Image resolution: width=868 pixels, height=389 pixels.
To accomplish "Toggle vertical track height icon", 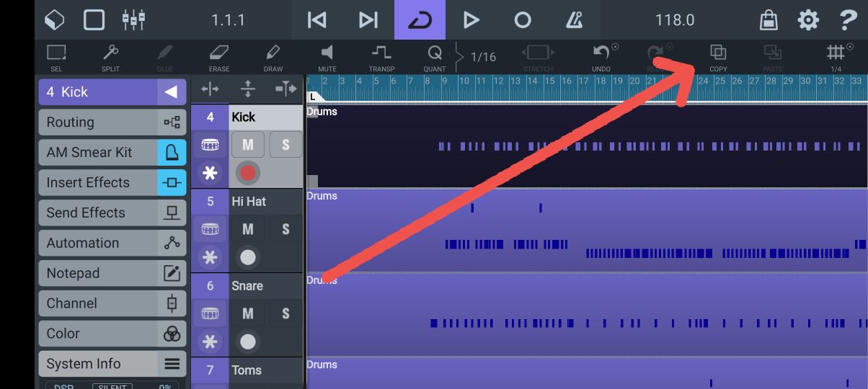I will [x=247, y=89].
